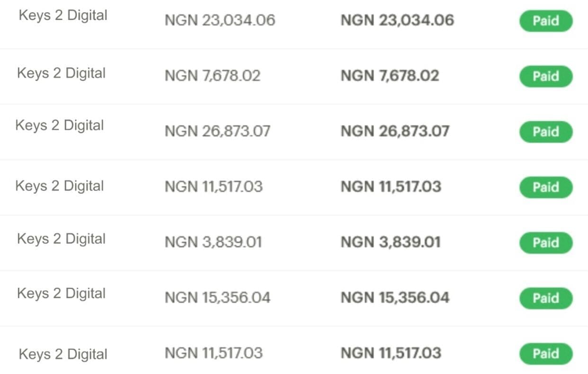Click the Paid badge for NGN 23,034.06
The image size is (588, 374).
(546, 21)
